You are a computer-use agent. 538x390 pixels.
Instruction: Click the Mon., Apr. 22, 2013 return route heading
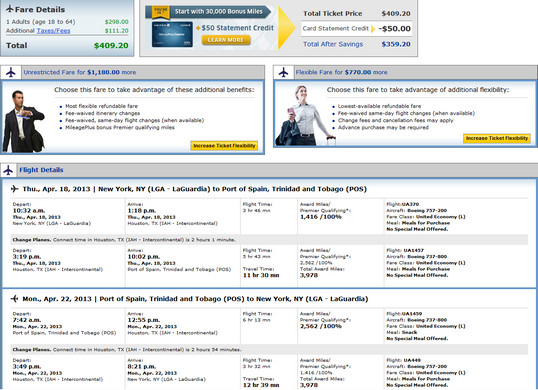195,299
